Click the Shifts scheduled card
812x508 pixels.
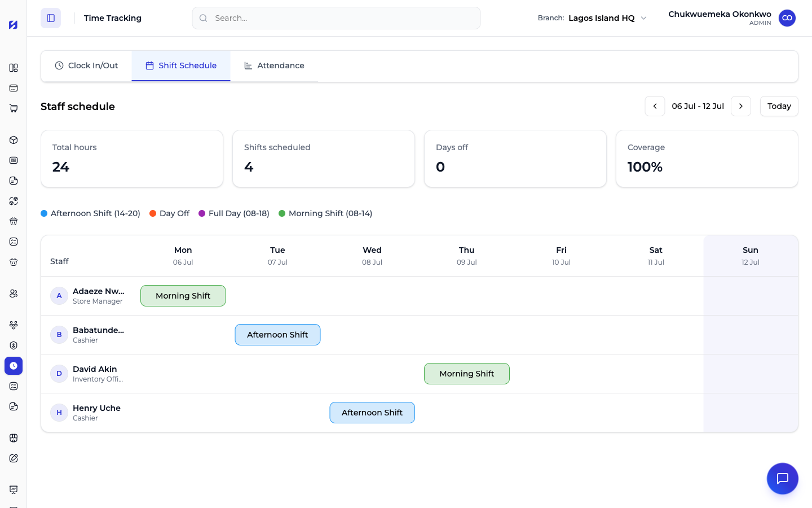[324, 159]
